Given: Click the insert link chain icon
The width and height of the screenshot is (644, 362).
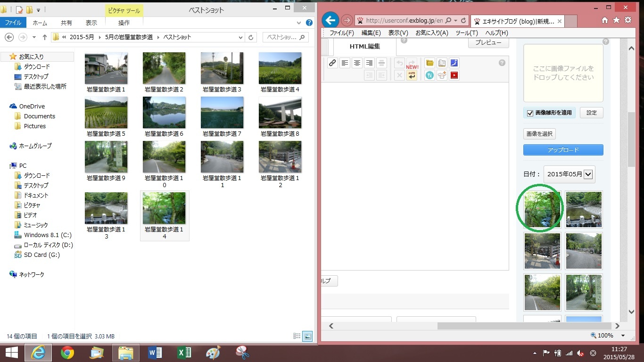Looking at the screenshot, I should [x=332, y=63].
